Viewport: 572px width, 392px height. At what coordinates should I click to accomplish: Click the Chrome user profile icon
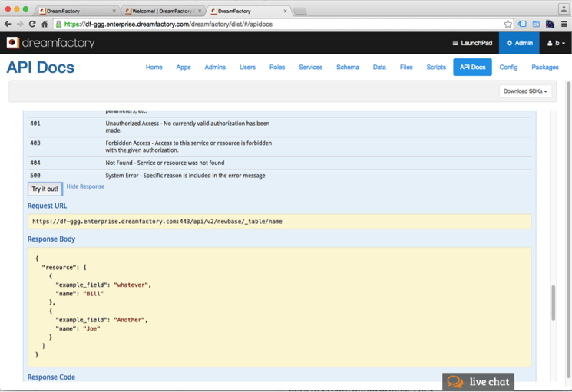(x=564, y=8)
